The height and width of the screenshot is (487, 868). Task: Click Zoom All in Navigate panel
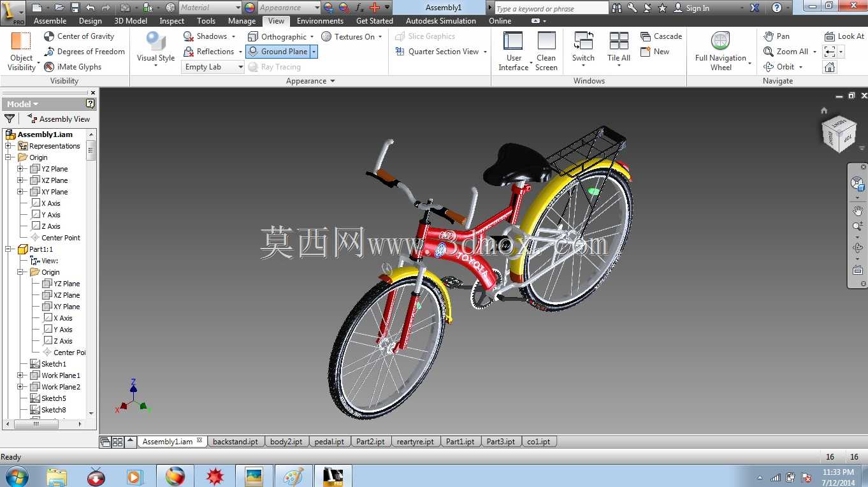pyautogui.click(x=786, y=52)
